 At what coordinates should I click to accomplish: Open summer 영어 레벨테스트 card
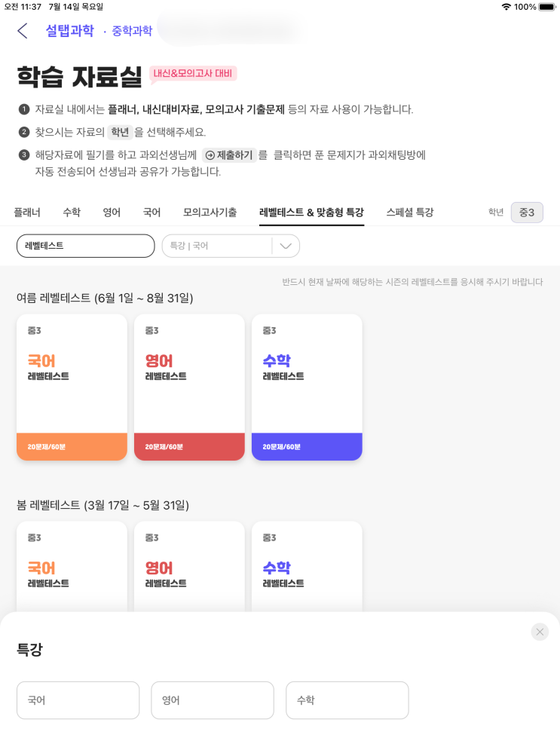[189, 387]
